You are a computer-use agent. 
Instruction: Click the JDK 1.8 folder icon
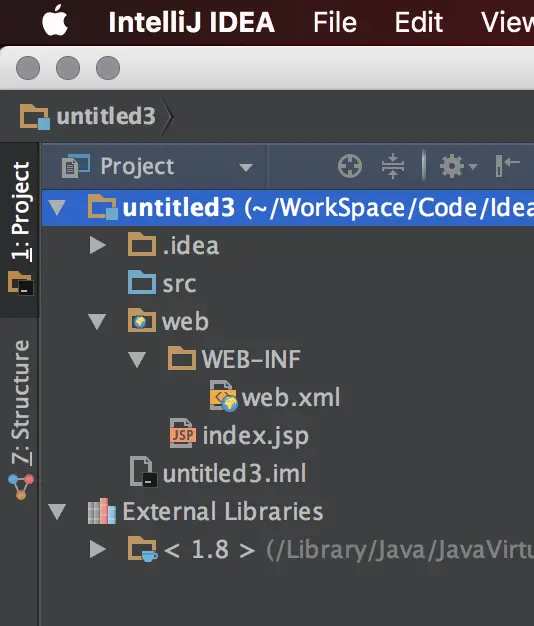click(142, 549)
